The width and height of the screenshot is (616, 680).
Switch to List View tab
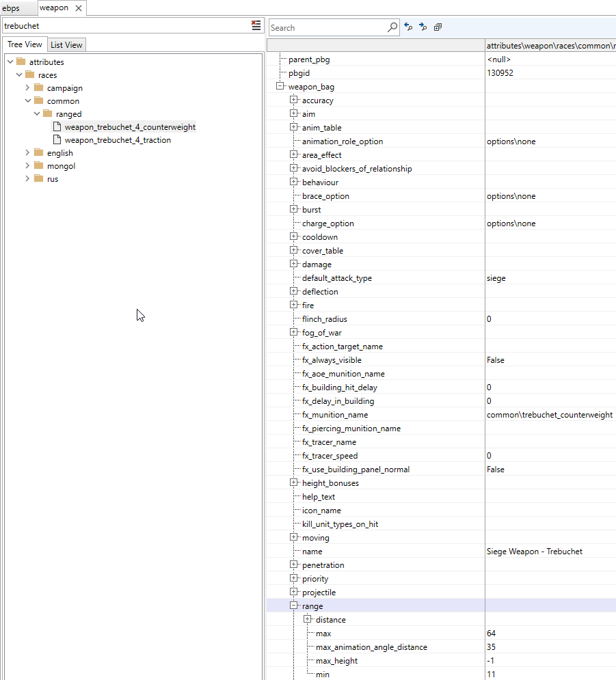[x=66, y=44]
